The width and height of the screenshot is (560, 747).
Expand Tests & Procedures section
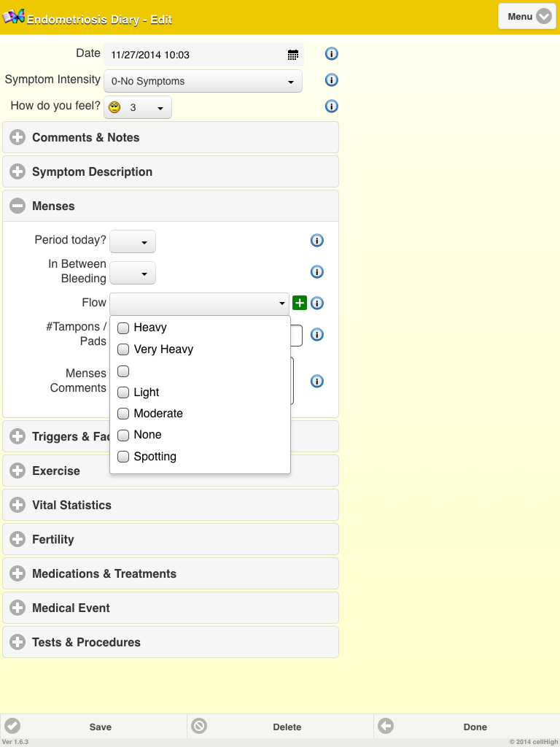point(171,642)
